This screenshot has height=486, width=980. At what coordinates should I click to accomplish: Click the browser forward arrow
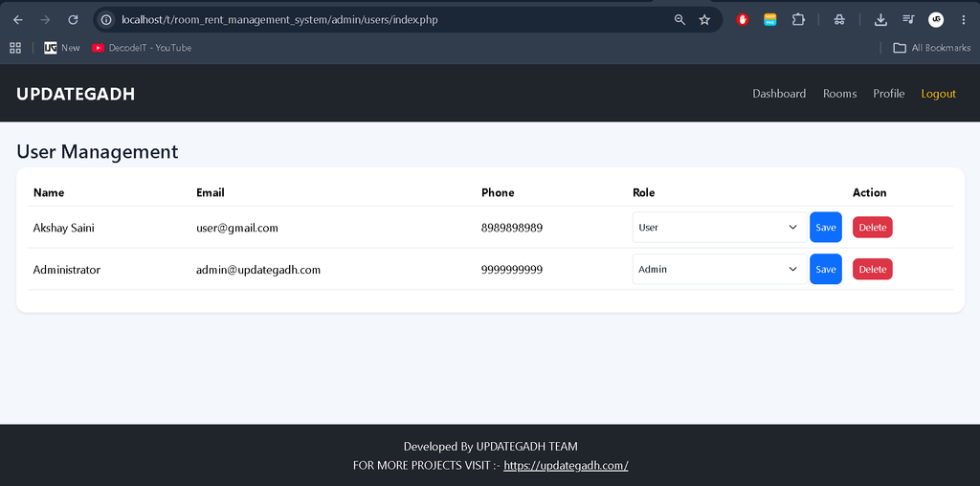coord(45,20)
